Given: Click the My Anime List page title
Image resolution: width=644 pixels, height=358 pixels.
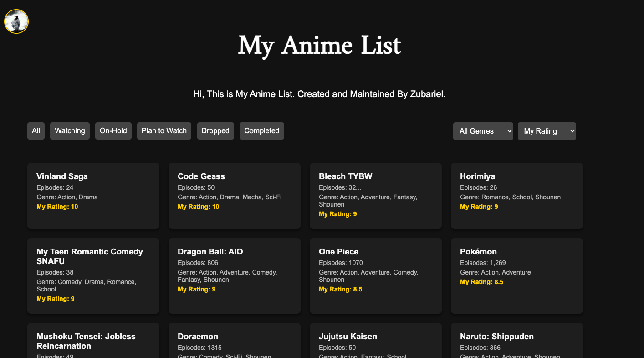Looking at the screenshot, I should (x=320, y=46).
